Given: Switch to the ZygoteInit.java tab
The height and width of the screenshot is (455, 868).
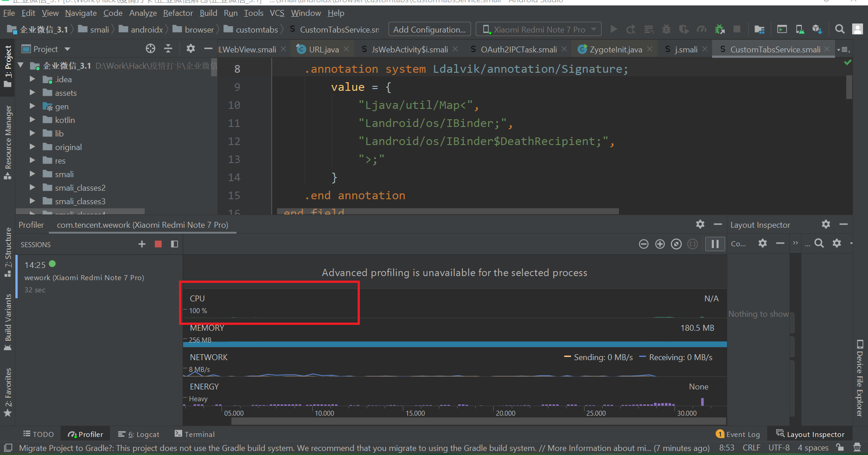Looking at the screenshot, I should click(x=616, y=49).
